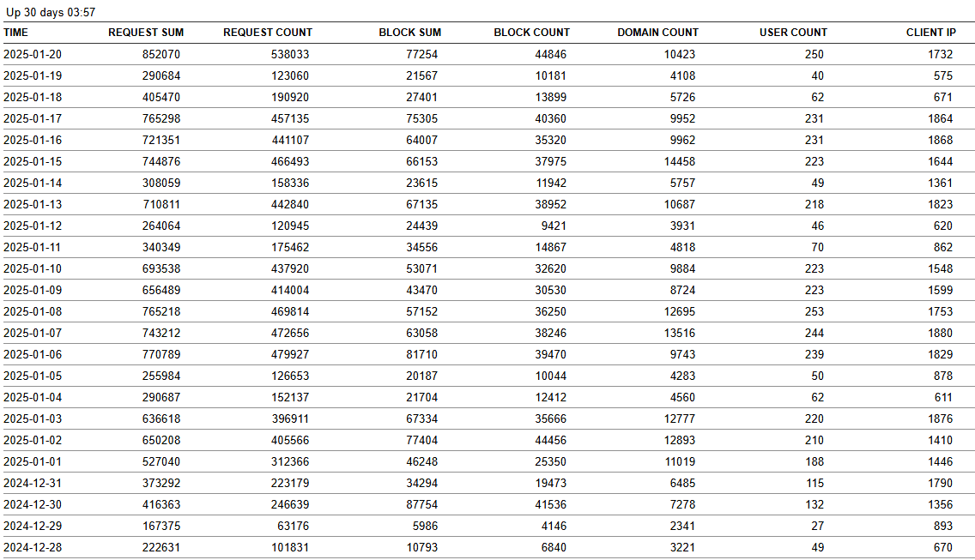Click block sum value 87754

[421, 504]
